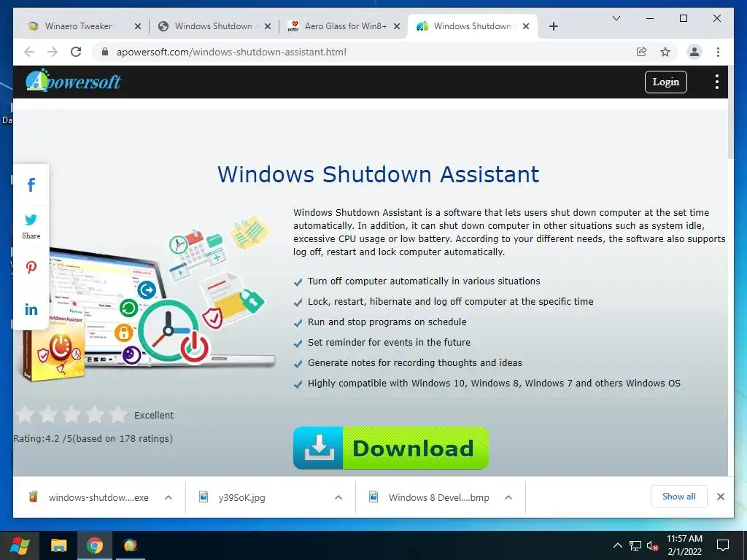Click 'Rating:4.2 /5(based on 178 ratings)' text

click(x=93, y=438)
